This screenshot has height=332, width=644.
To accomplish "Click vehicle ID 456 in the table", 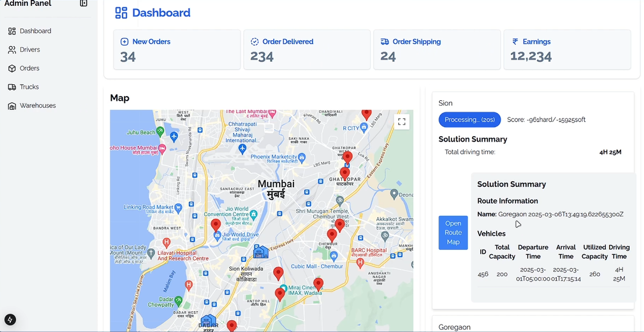I will coord(483,274).
